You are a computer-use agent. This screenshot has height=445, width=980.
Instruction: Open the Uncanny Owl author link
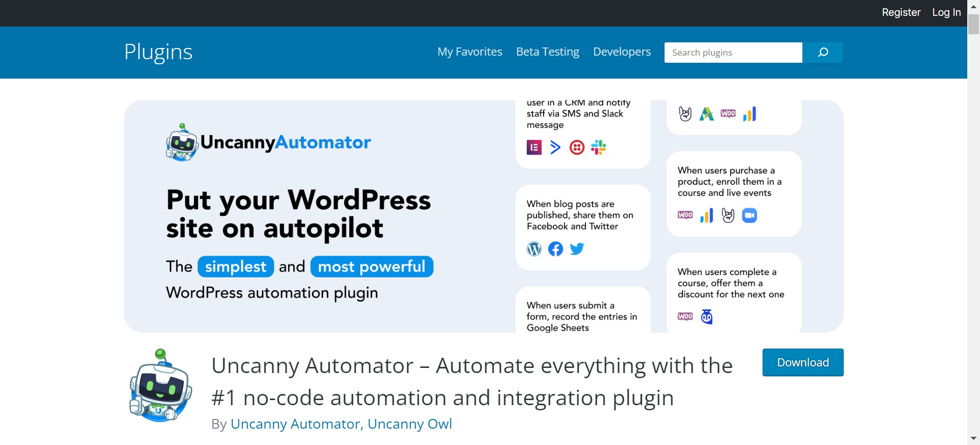click(x=409, y=424)
